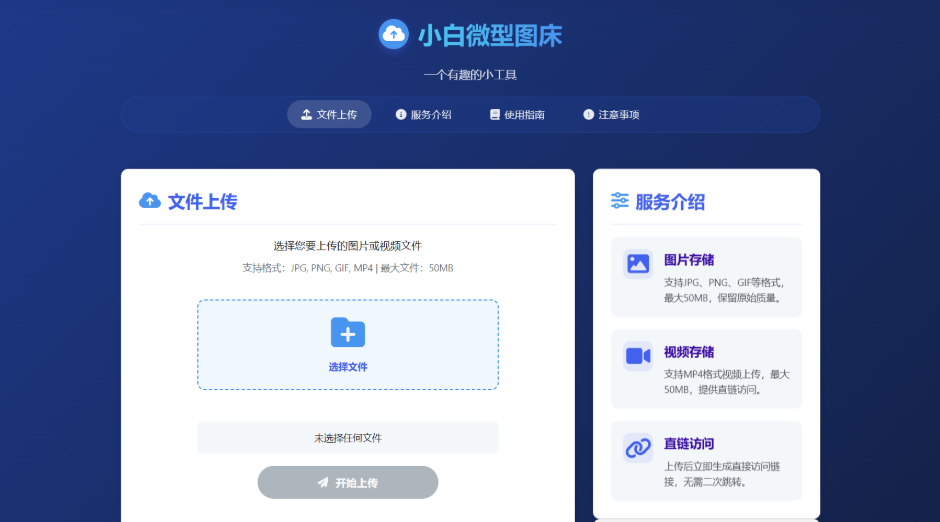
Task: Click the 小白微型图床 site title
Action: pyautogui.click(x=490, y=36)
